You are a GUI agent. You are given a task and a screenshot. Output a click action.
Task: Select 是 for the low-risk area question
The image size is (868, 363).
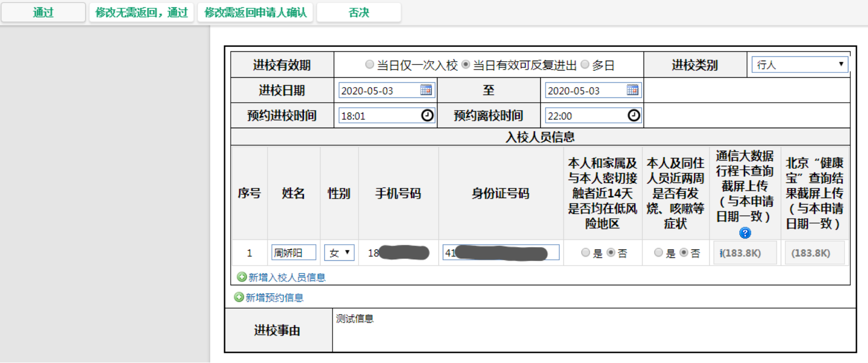[x=585, y=252]
